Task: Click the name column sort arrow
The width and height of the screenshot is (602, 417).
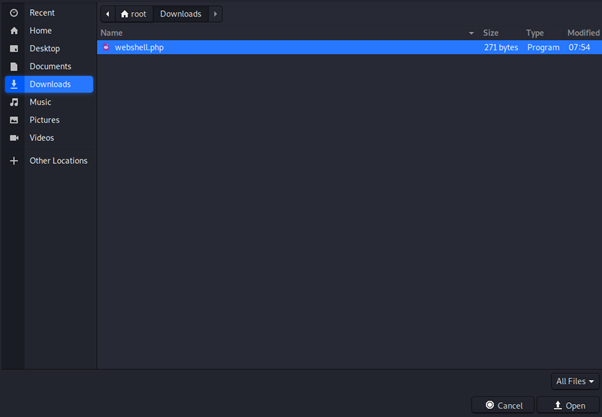Action: [x=471, y=33]
